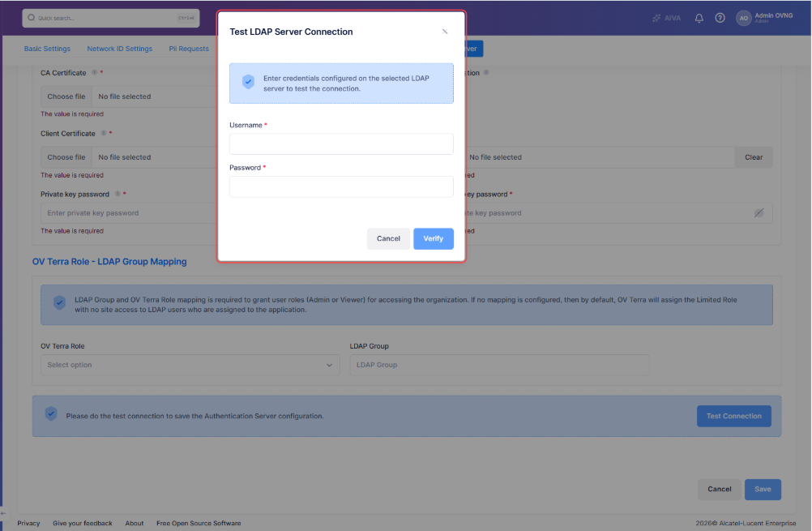Click the Client Certificate info icon
812x531 pixels.
click(104, 133)
